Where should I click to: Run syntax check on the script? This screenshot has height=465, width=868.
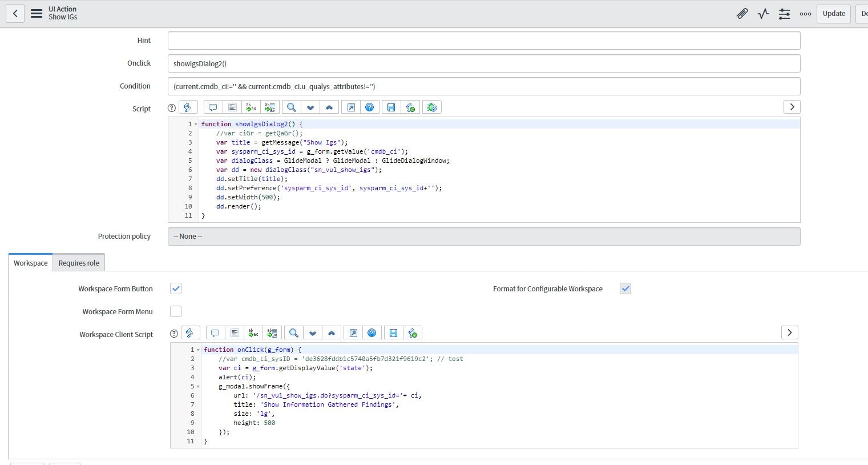pyautogui.click(x=411, y=107)
